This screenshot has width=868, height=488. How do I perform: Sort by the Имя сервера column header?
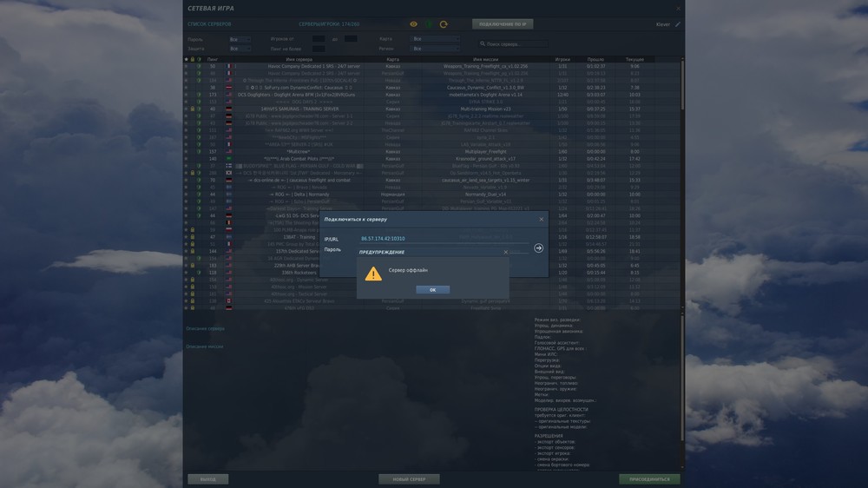[299, 59]
